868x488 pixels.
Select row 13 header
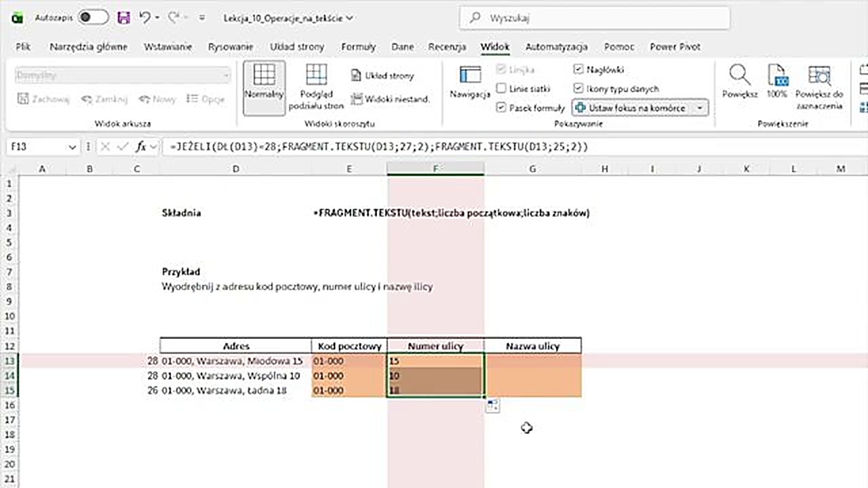pos(9,361)
